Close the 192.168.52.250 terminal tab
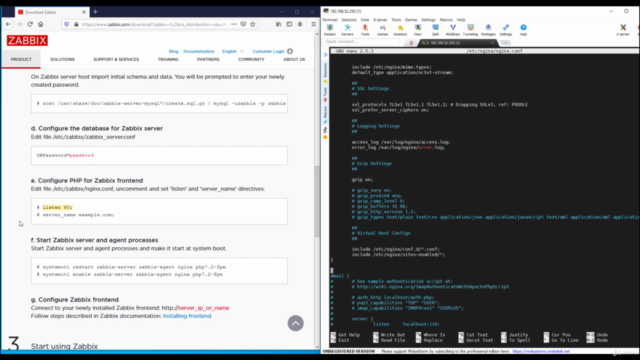Image resolution: width=640 pixels, height=360 pixels. coord(493,42)
